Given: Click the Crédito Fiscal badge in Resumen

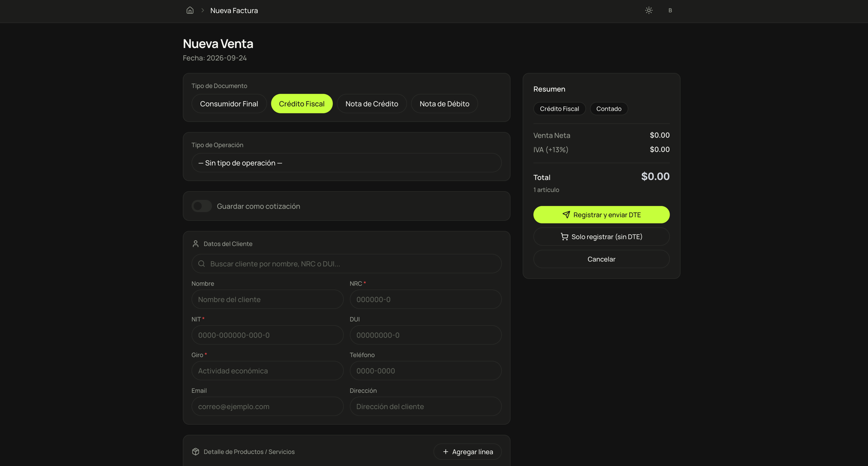Looking at the screenshot, I should (559, 108).
